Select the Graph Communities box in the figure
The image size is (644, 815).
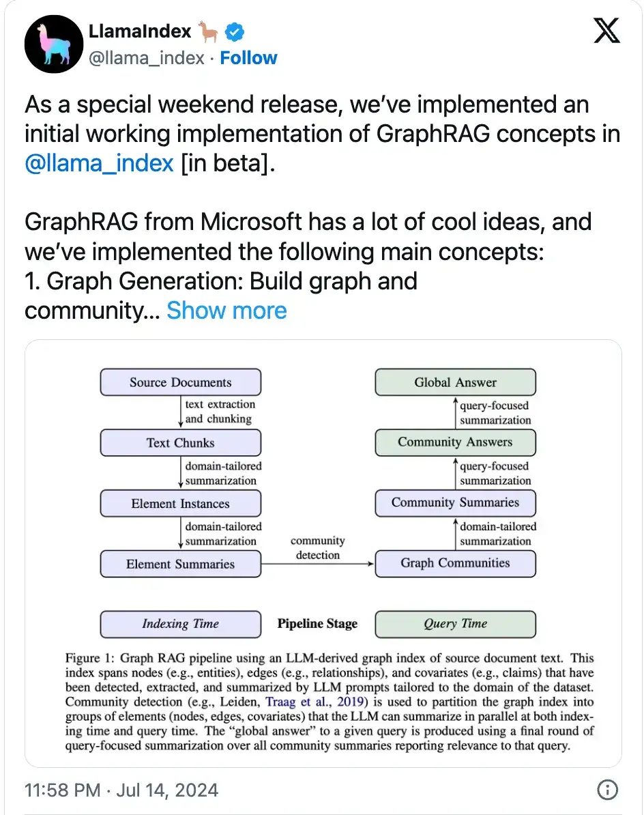(455, 563)
